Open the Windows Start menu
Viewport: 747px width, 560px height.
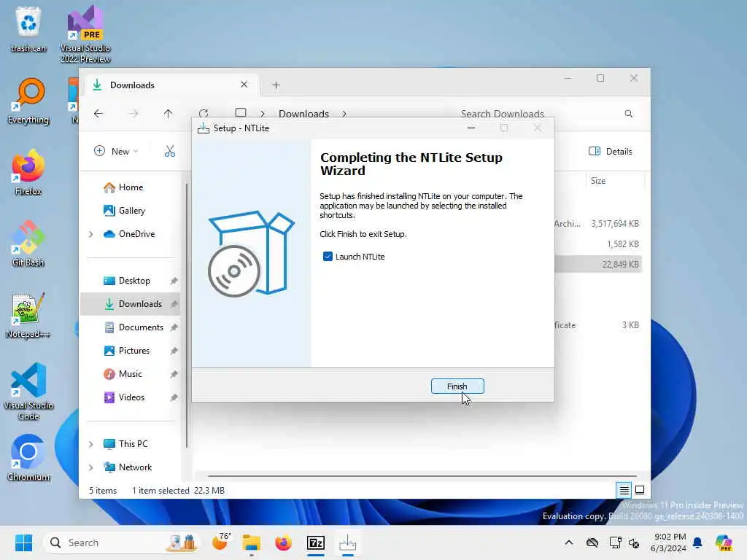click(23, 542)
